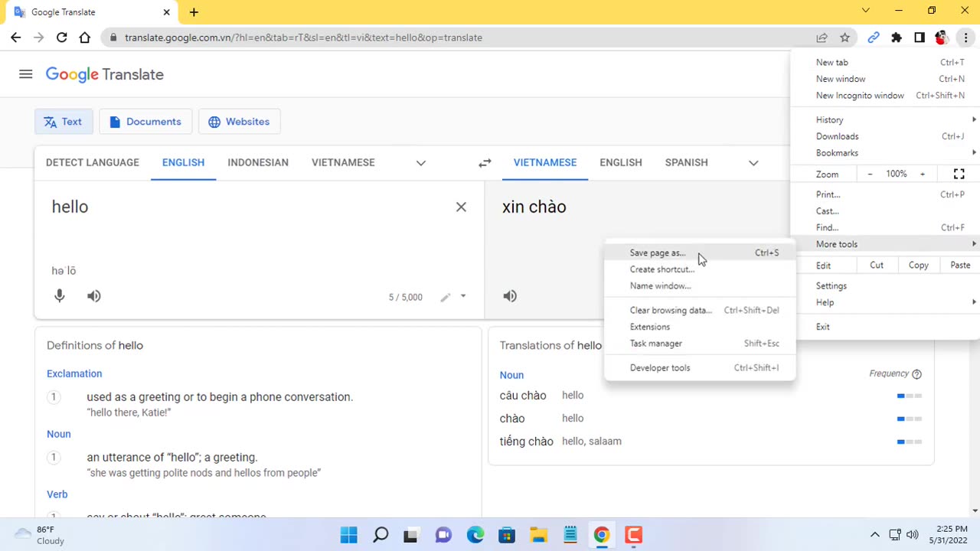Select Vietnamese as the source language
The height and width of the screenshot is (551, 980).
point(343,162)
